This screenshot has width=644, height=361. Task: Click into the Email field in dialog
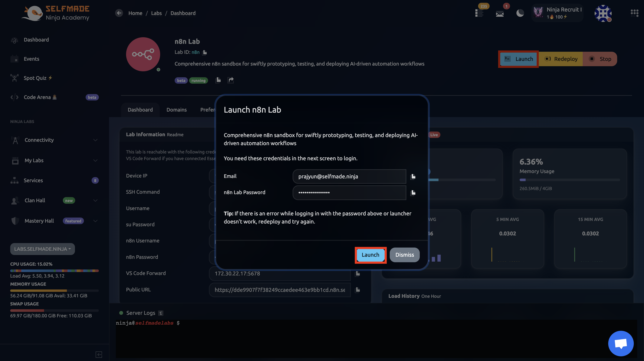coord(349,176)
